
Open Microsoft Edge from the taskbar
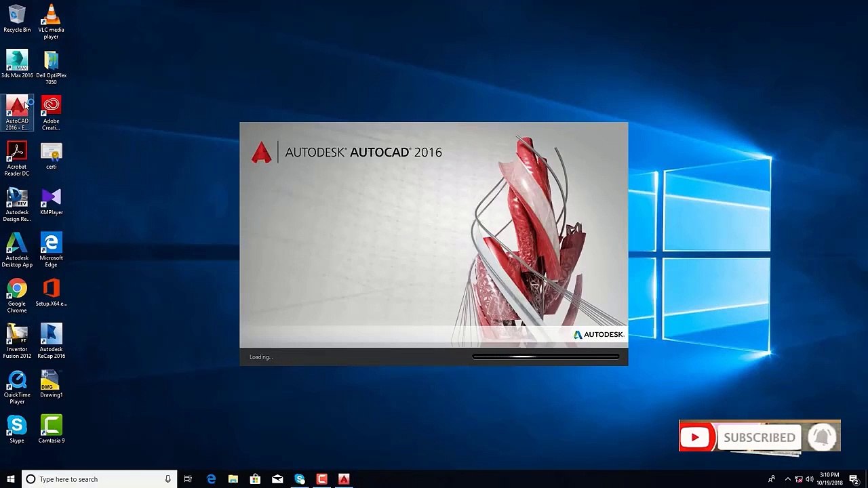211,479
